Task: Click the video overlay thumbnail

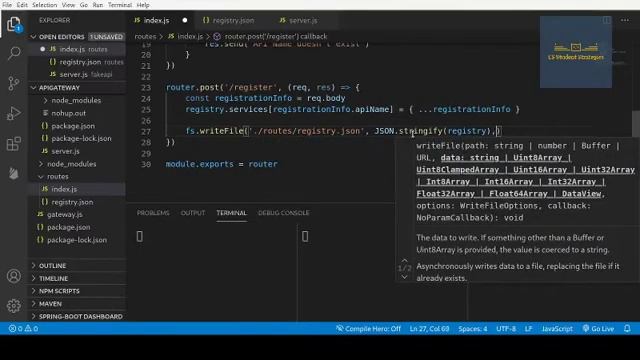Action: pyautogui.click(x=576, y=52)
